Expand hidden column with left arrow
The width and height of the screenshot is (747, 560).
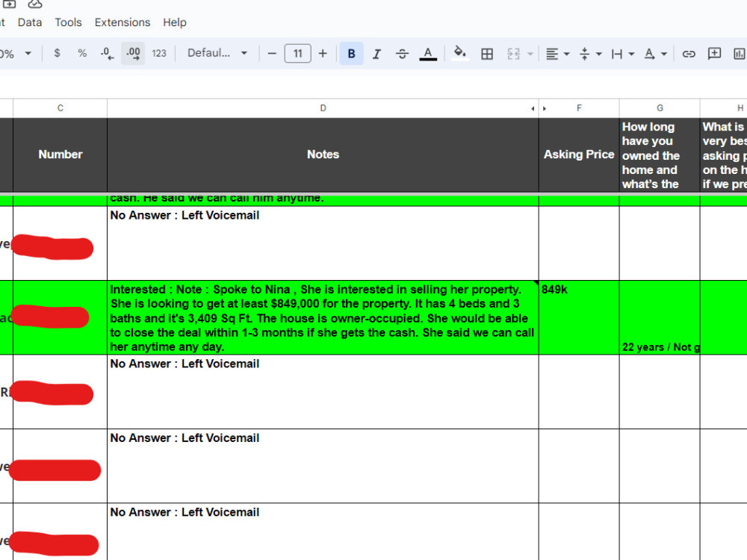532,108
